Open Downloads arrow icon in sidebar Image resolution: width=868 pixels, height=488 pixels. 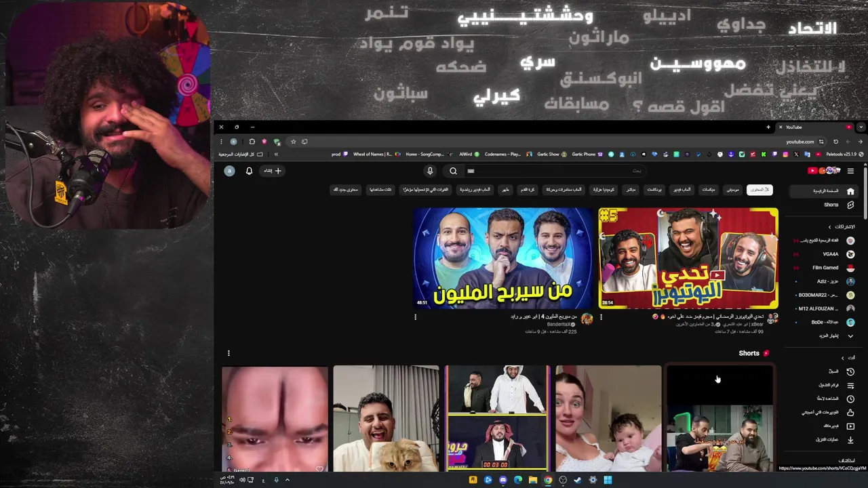click(x=850, y=439)
